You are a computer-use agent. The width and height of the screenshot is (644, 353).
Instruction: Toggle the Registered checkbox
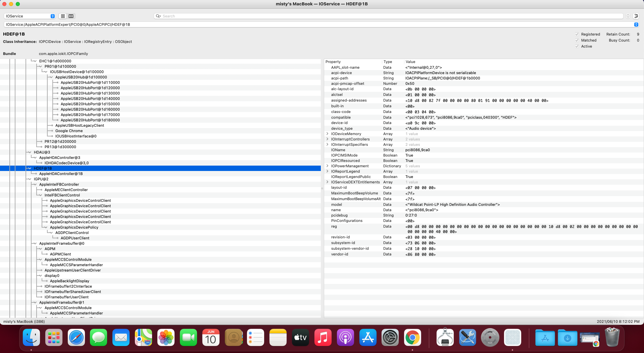577,34
